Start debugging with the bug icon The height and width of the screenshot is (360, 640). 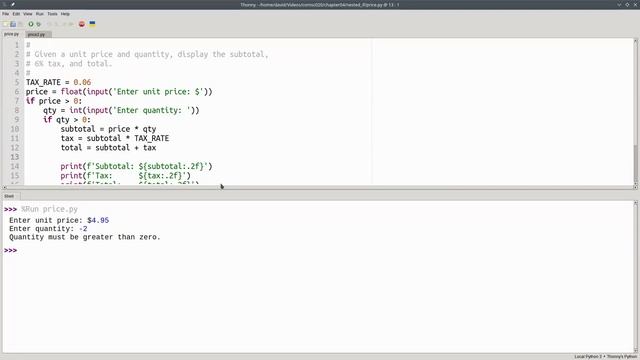click(38, 24)
